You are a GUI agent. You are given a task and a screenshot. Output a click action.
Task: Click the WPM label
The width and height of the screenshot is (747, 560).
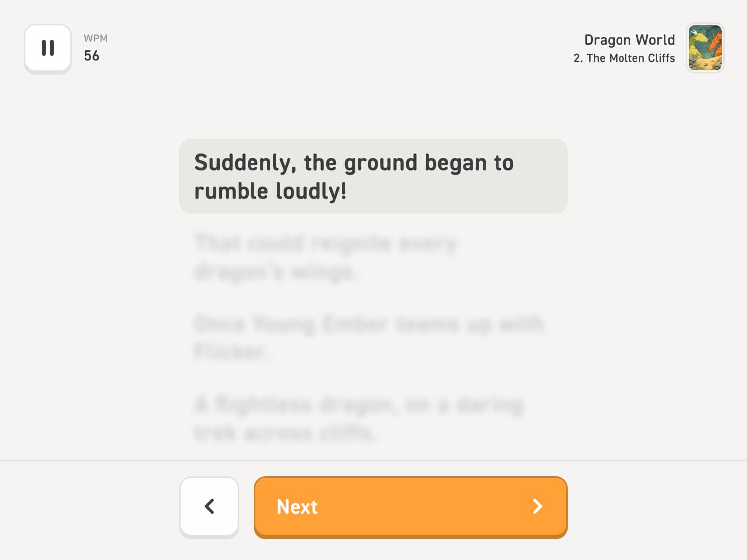pos(95,38)
